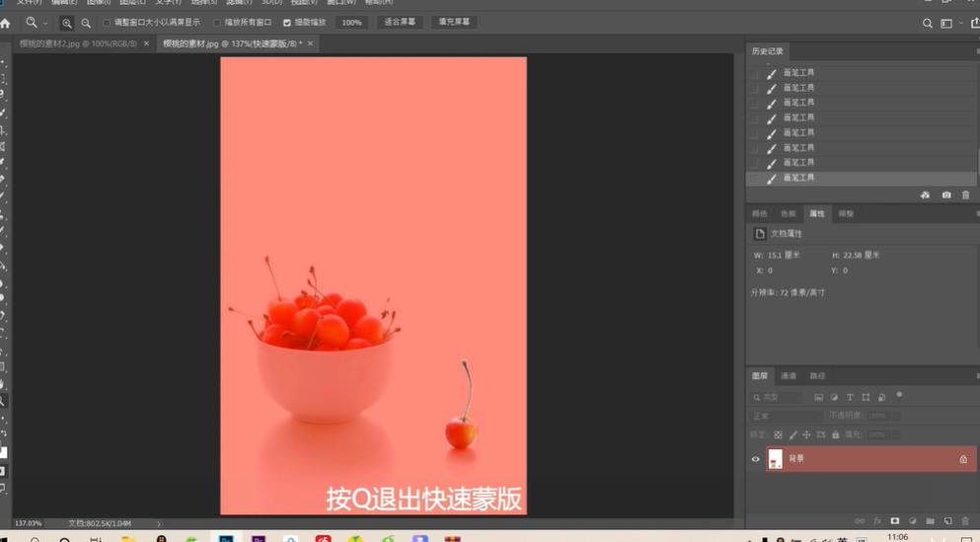Select the last 画笔工具 history state
The image size is (980, 542).
[x=862, y=178]
